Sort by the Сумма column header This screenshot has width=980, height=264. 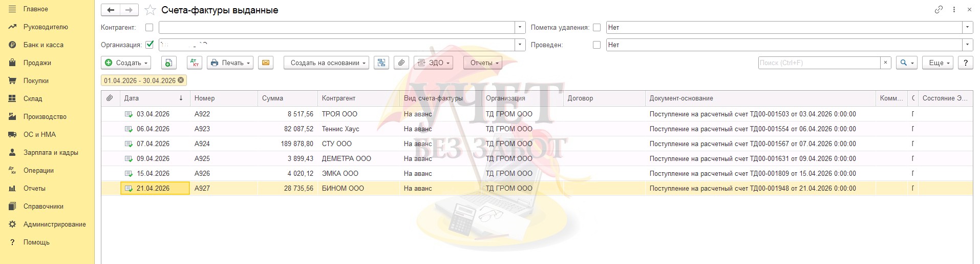click(x=288, y=98)
